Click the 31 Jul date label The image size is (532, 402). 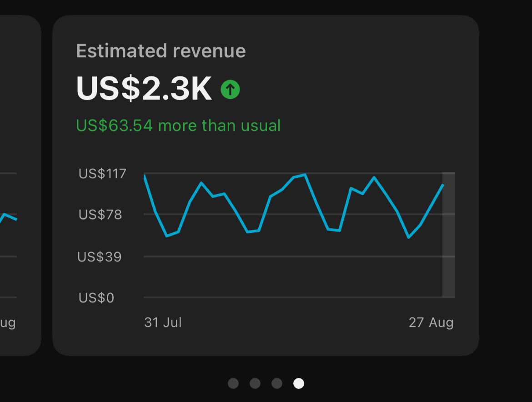click(x=163, y=322)
